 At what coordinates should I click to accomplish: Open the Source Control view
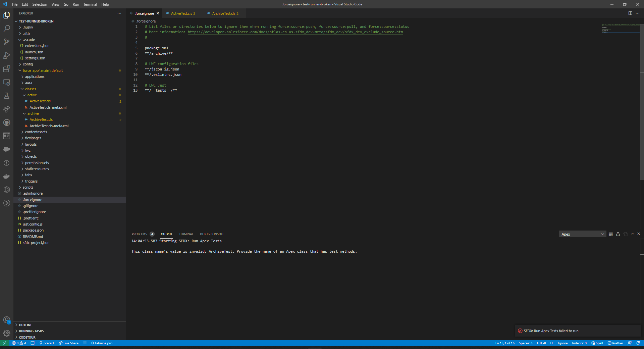click(6, 42)
